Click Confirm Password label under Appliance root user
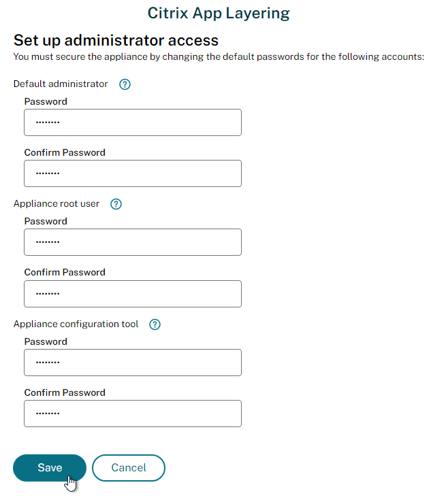 coord(65,272)
